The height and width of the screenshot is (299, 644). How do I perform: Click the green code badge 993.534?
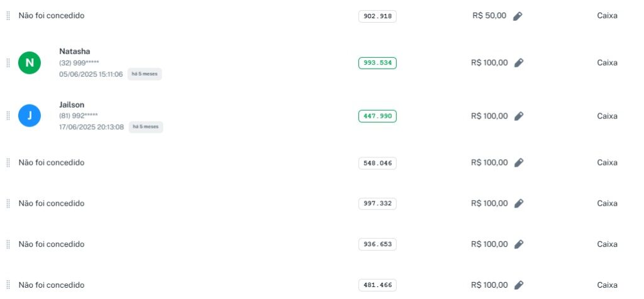pos(377,63)
